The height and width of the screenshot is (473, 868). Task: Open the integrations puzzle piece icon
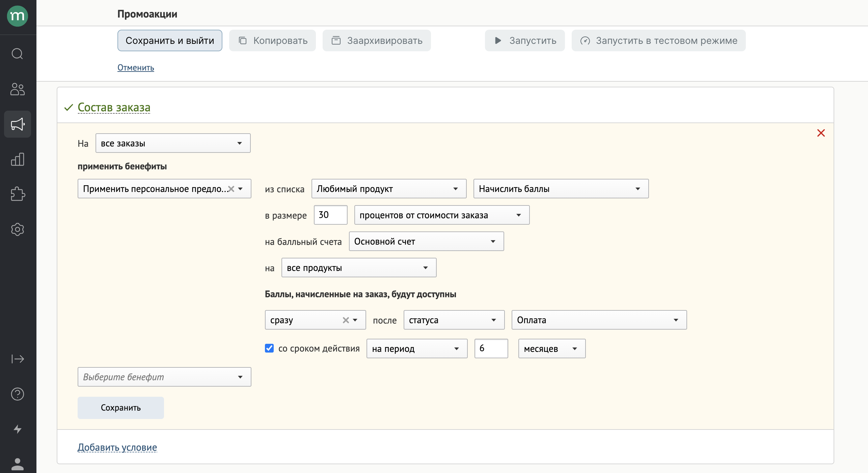[18, 194]
